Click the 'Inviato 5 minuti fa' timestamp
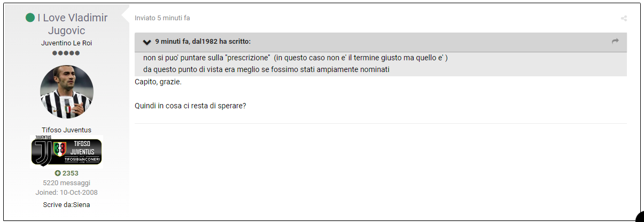 click(162, 18)
